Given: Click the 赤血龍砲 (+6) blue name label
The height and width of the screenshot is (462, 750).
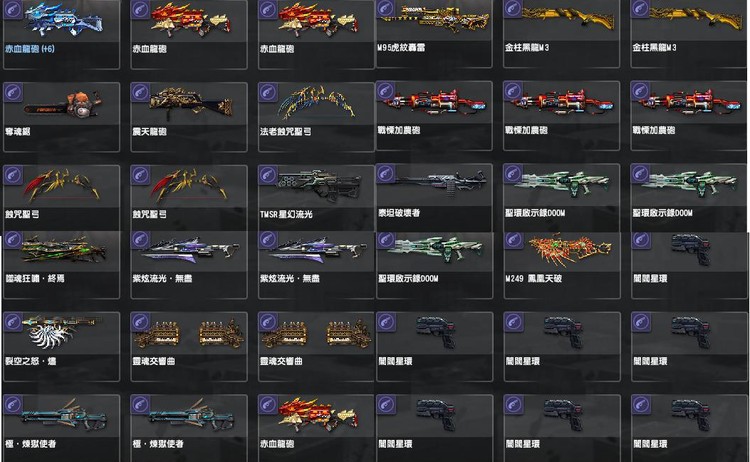Looking at the screenshot, I should 30,48.
